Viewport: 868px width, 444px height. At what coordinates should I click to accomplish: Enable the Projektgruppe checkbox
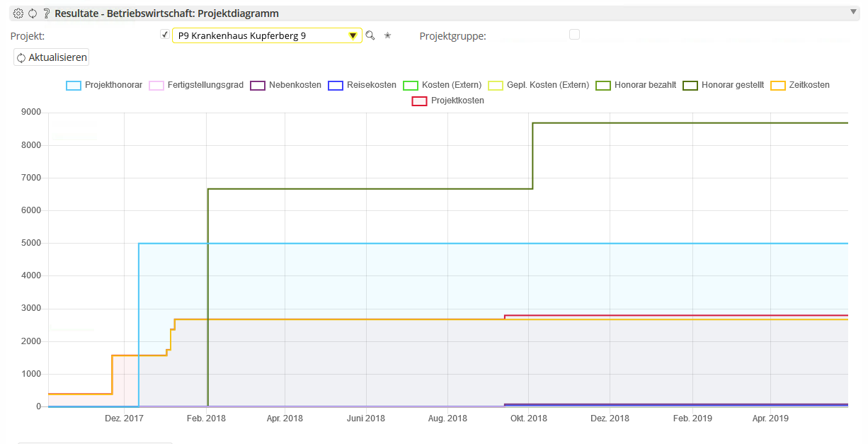coord(574,35)
